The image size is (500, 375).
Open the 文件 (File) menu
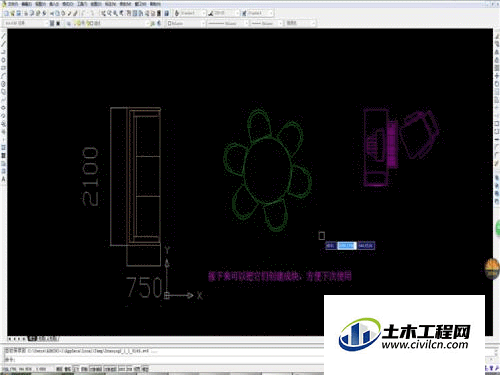13,4
